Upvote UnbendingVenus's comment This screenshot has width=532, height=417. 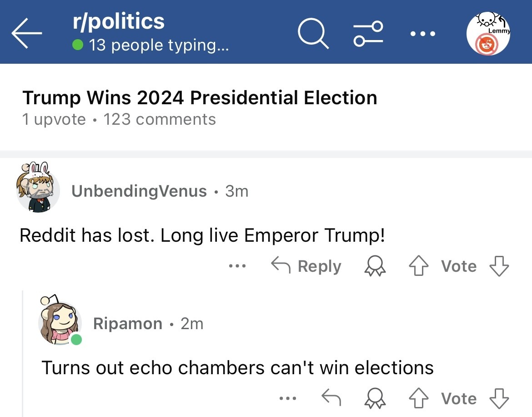tap(418, 265)
